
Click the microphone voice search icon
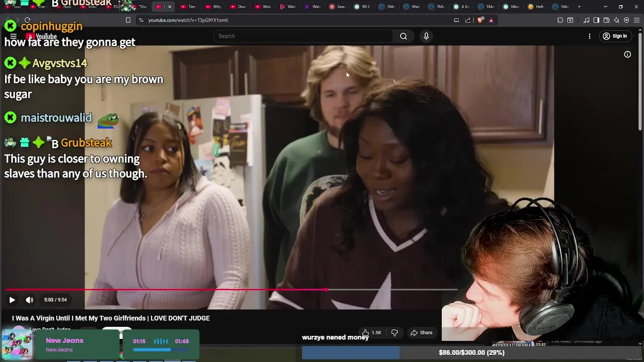pyautogui.click(x=426, y=36)
